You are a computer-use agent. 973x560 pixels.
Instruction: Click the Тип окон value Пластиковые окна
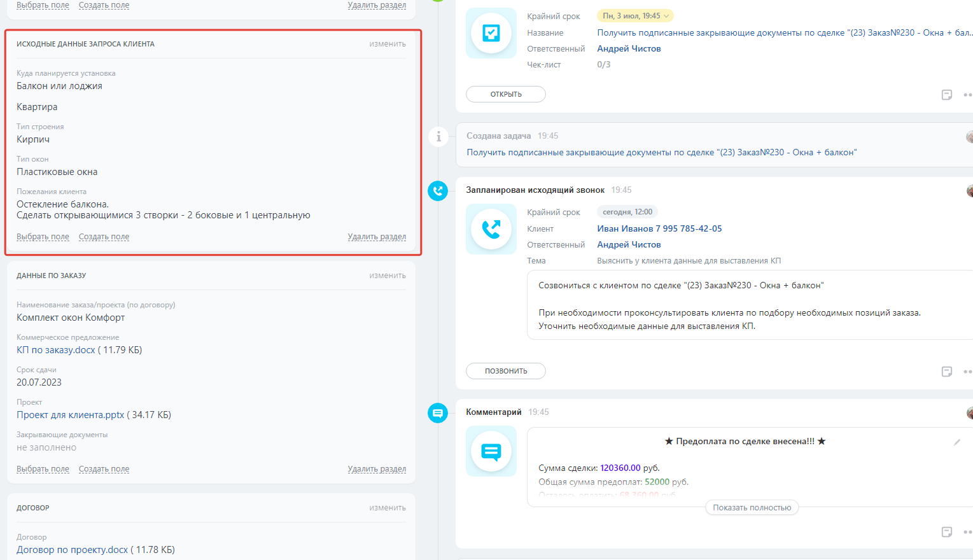pyautogui.click(x=57, y=172)
